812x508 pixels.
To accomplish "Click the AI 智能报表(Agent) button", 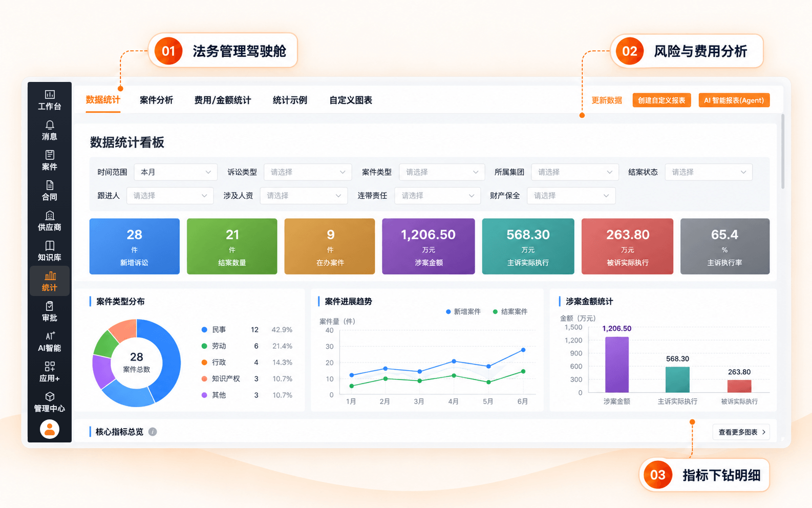I will click(x=734, y=100).
